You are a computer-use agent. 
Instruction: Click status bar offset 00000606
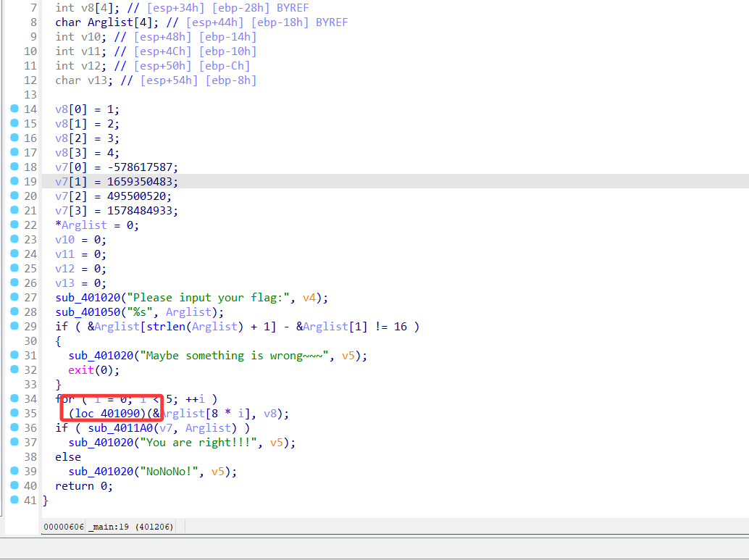(x=64, y=527)
